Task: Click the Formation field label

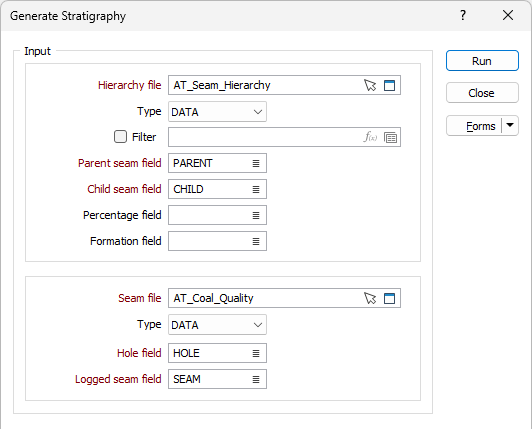Action: coord(126,241)
